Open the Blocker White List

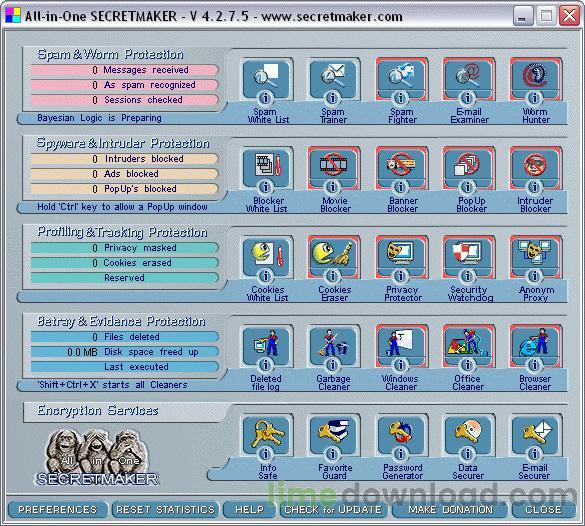click(x=266, y=166)
